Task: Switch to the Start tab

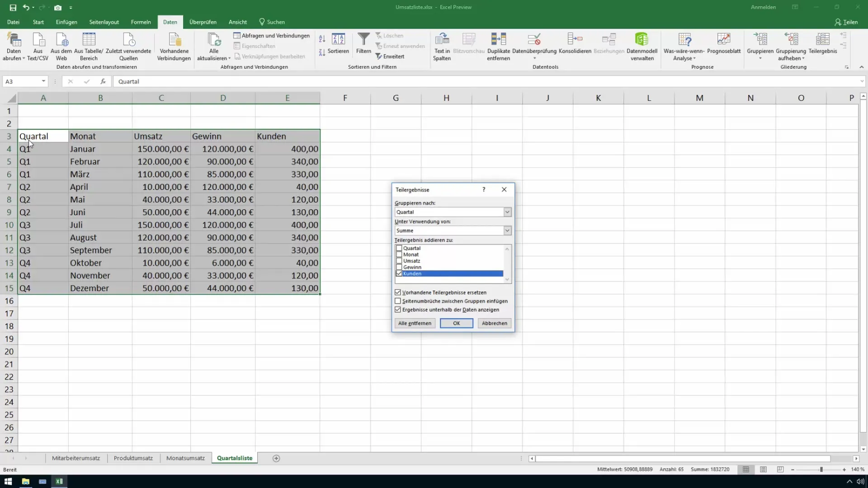Action: click(38, 22)
